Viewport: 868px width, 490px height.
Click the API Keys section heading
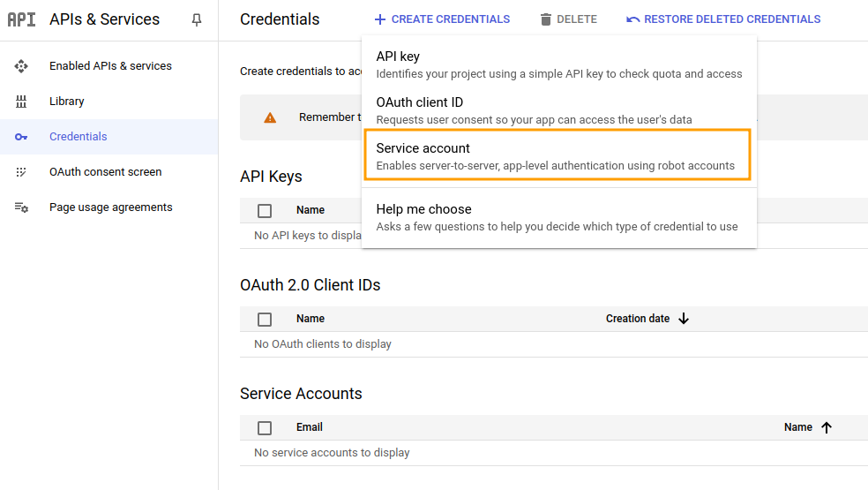[271, 177]
